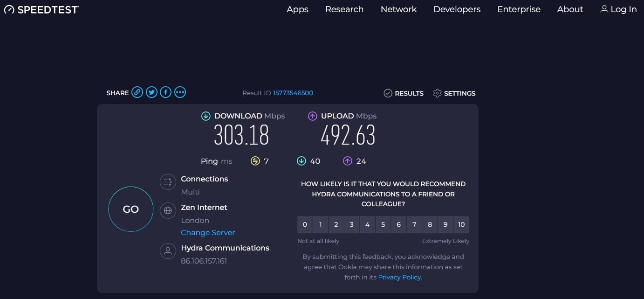The image size is (644, 299).
Task: Select rating 10 Extremely Likely
Action: point(461,224)
